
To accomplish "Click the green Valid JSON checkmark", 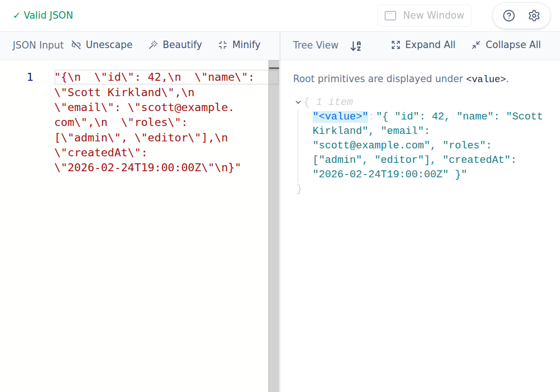I will (17, 15).
